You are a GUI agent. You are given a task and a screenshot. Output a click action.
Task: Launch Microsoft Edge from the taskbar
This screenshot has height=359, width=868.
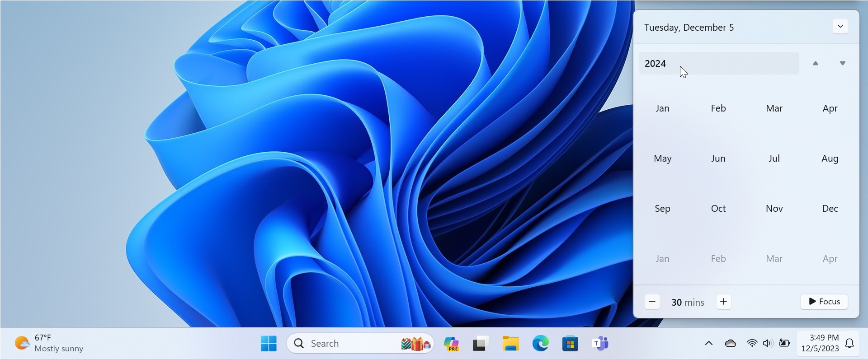pyautogui.click(x=540, y=344)
